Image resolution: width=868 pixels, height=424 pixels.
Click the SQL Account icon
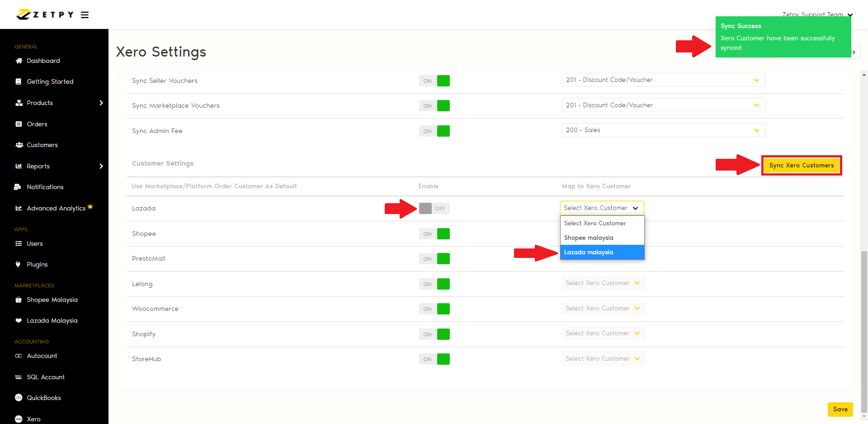(x=19, y=377)
